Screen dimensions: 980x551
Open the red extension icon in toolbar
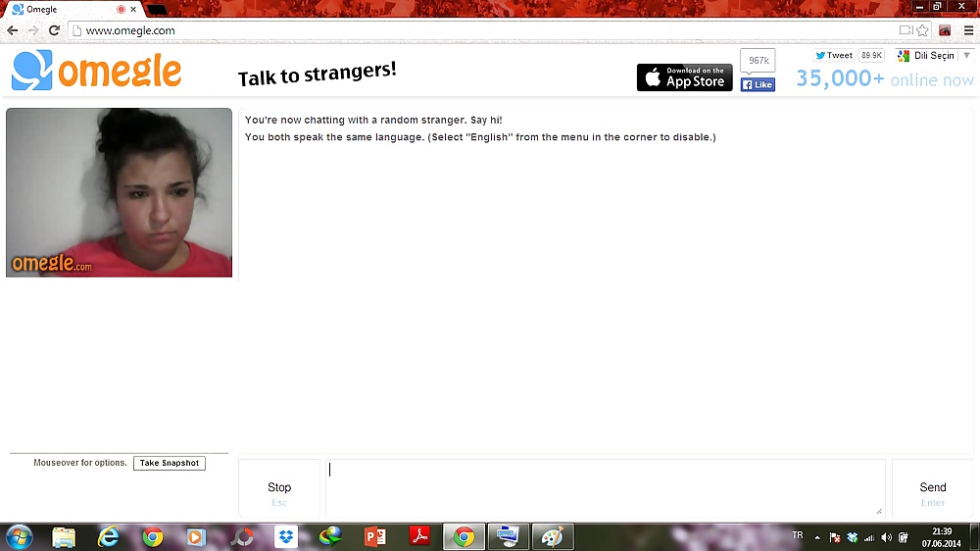tap(945, 30)
